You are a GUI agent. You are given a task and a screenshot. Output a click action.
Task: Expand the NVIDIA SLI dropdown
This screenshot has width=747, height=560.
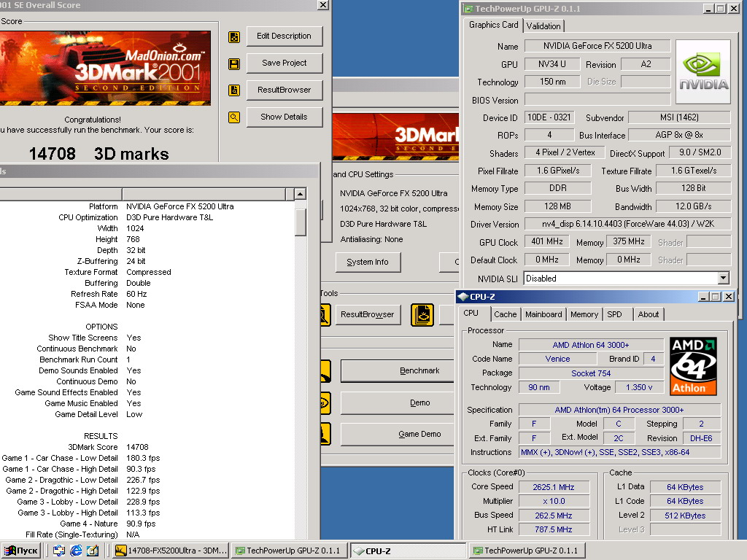click(x=723, y=278)
